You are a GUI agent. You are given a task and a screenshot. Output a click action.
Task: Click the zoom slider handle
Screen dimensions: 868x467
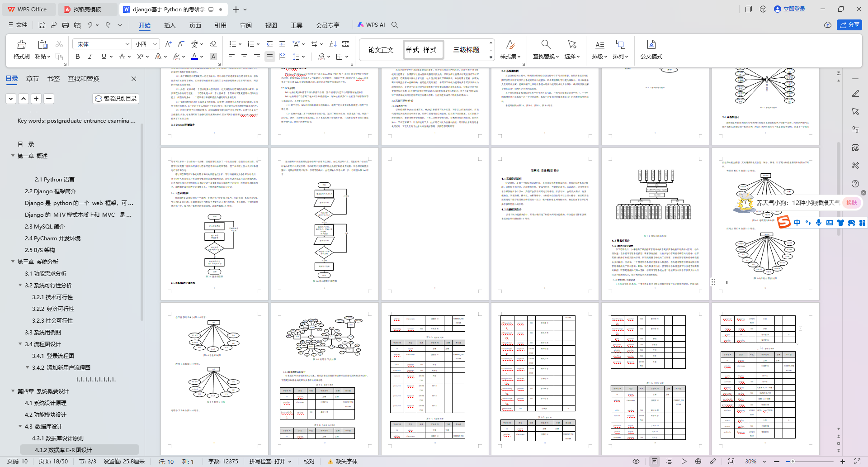pyautogui.click(x=793, y=462)
